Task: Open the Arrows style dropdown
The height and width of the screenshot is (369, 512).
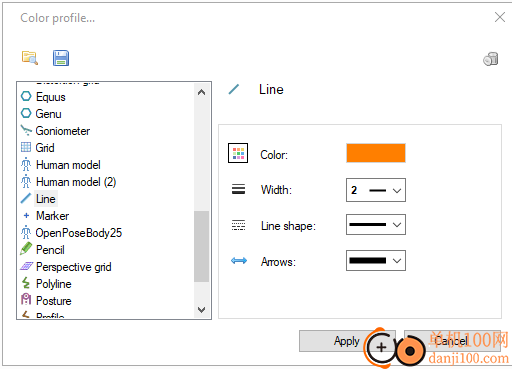Action: [x=376, y=261]
